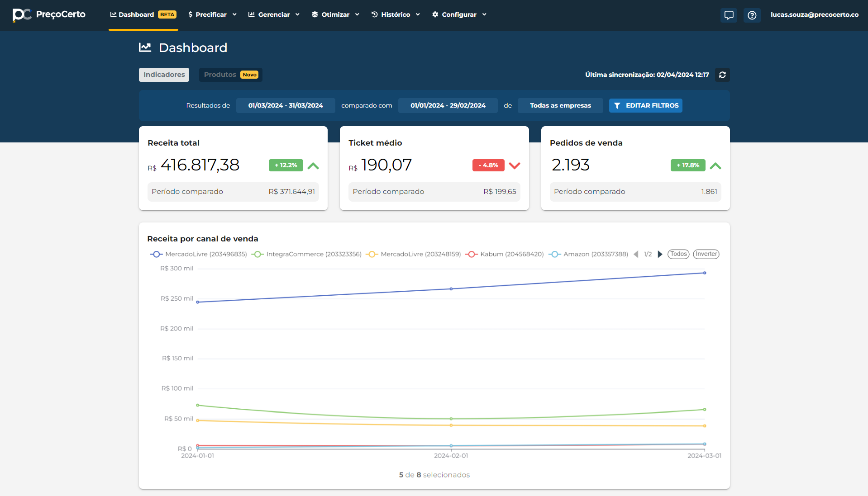The width and height of the screenshot is (868, 496).
Task: Click the PreçoCerto logo
Action: tap(49, 14)
